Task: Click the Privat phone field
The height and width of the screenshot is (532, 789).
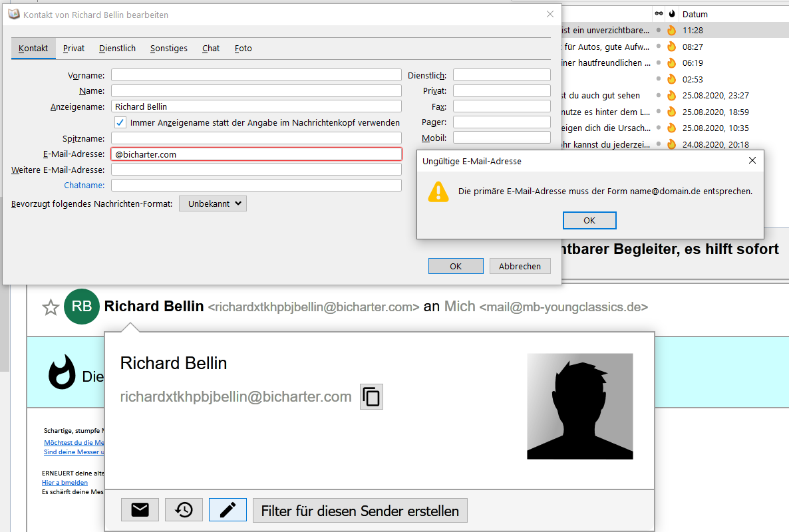Action: click(x=502, y=90)
